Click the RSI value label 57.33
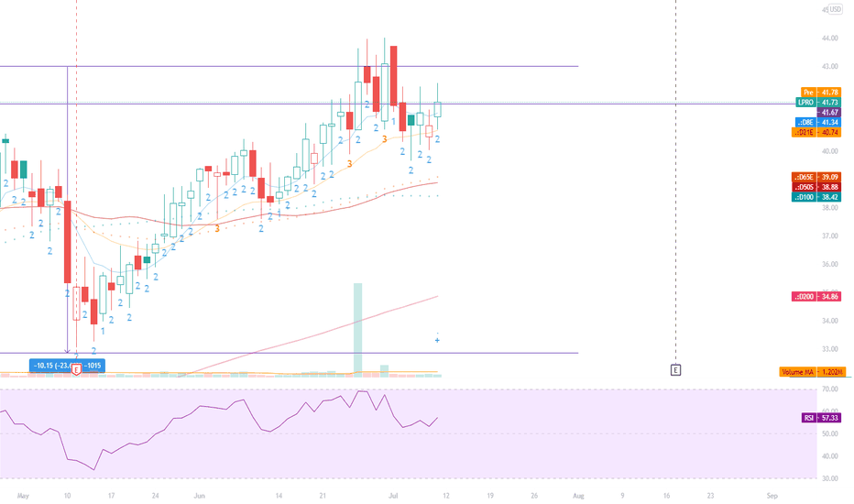This screenshot has width=854, height=504. (x=821, y=418)
